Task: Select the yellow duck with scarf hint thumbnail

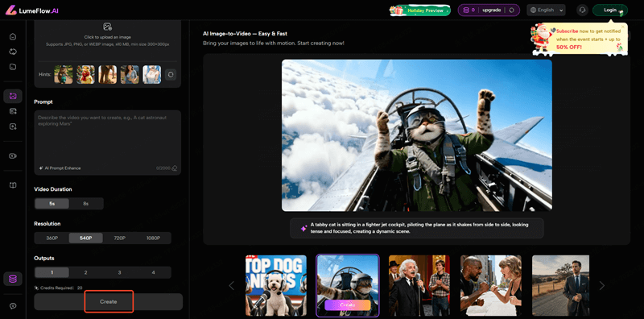Action: [x=85, y=75]
